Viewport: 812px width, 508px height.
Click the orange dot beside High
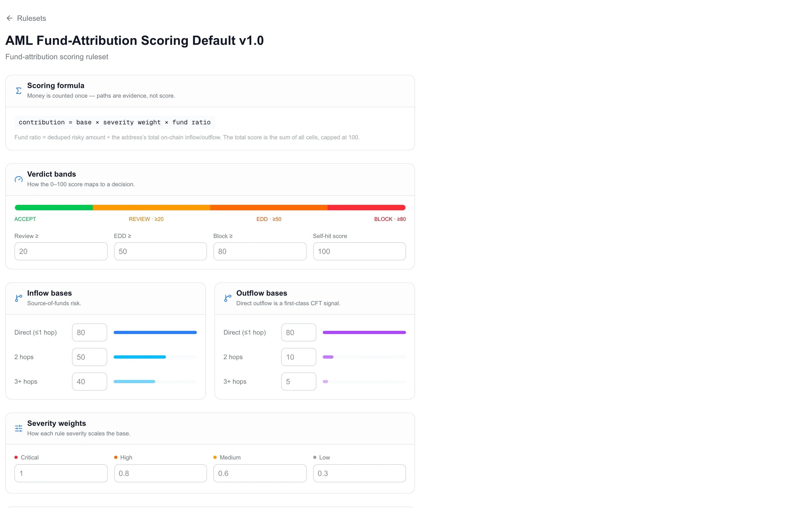click(116, 457)
